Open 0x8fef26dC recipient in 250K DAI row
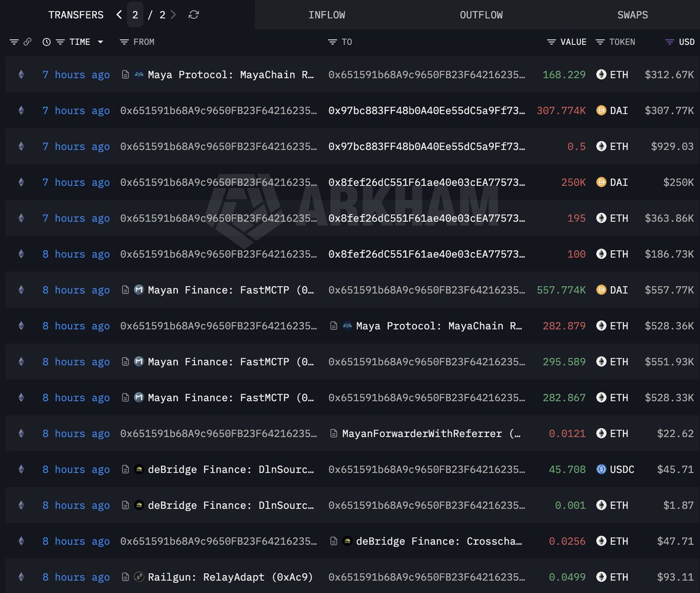 [x=426, y=182]
